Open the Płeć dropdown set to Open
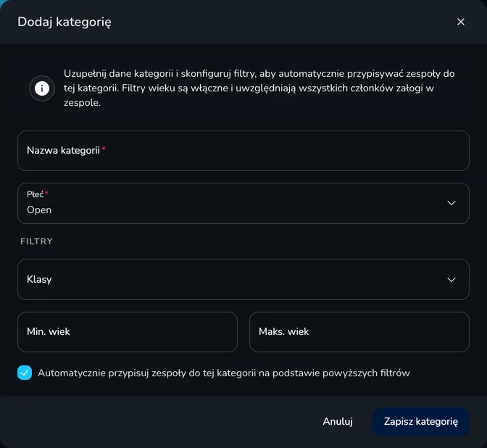 243,203
